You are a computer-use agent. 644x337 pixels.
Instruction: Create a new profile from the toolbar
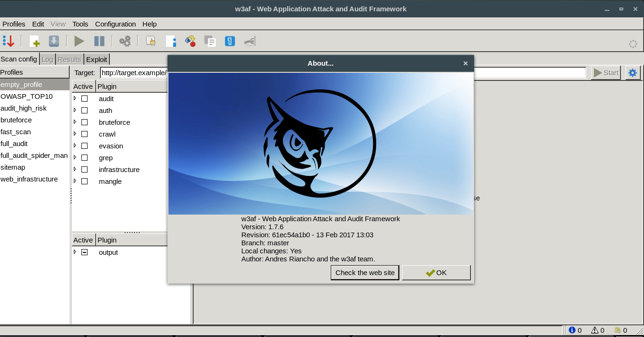click(x=35, y=42)
